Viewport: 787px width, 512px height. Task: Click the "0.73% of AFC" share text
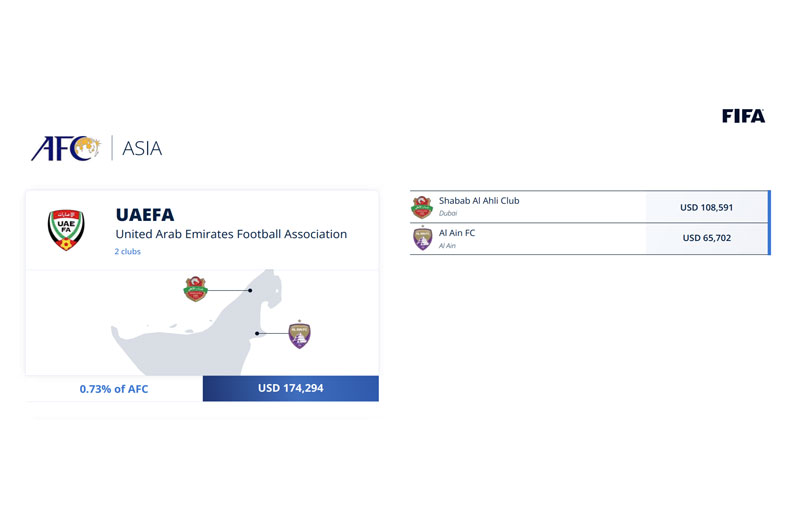[x=114, y=388]
